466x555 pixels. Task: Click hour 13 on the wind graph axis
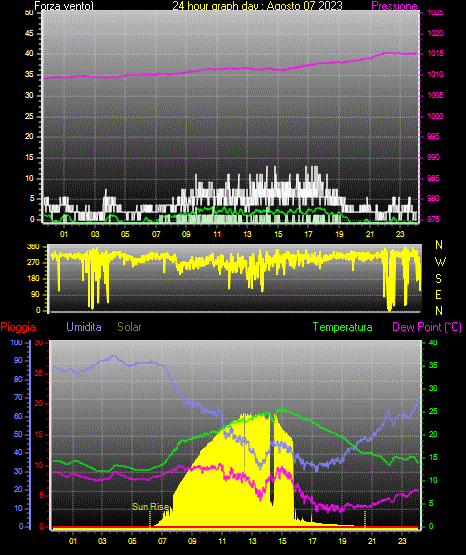[247, 234]
